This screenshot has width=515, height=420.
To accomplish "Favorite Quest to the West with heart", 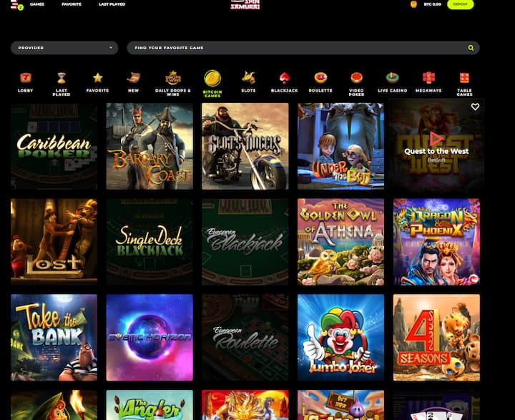I will click(x=475, y=107).
